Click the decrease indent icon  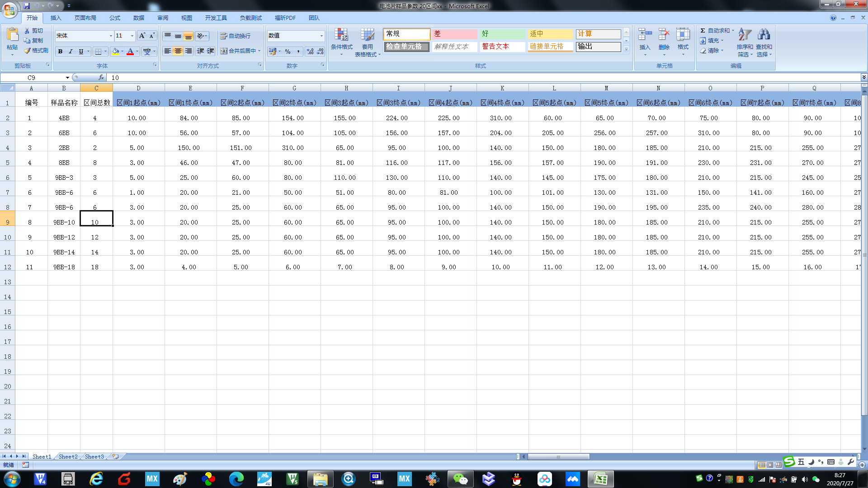pos(200,51)
